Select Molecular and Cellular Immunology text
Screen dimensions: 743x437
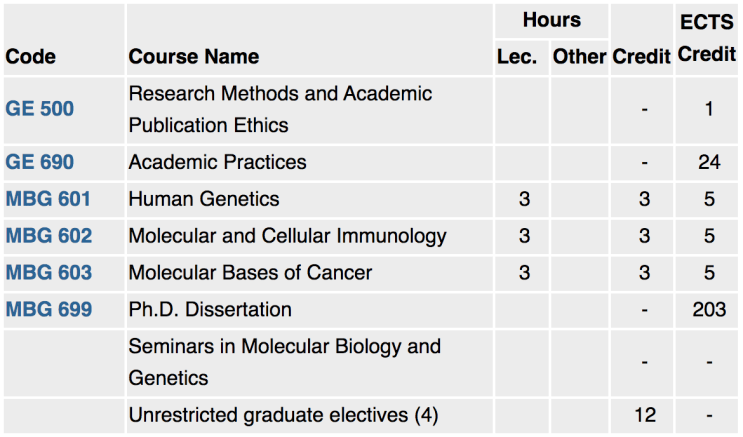point(287,236)
